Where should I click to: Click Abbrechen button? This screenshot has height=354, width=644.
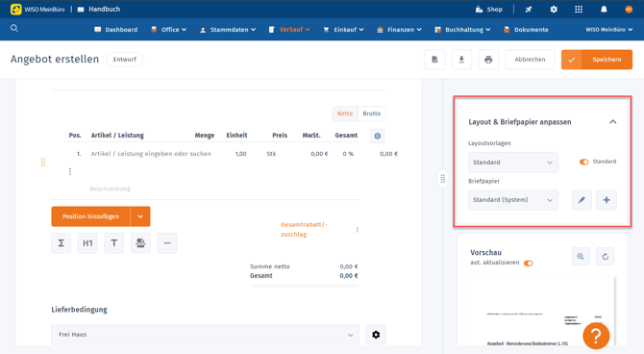pyautogui.click(x=530, y=60)
